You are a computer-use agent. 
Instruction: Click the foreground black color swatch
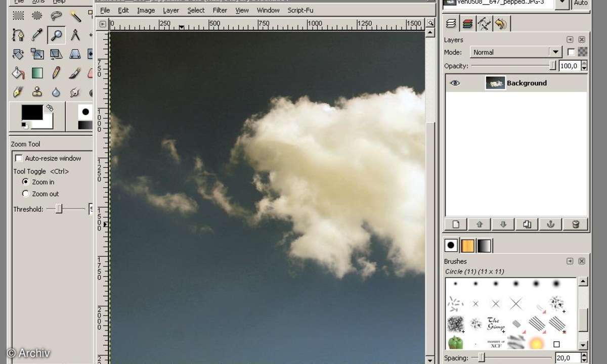(33, 113)
